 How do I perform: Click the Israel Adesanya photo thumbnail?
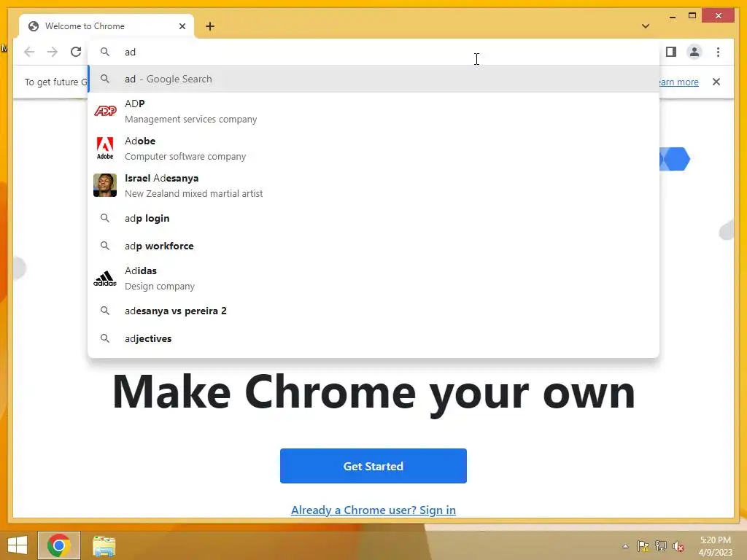[x=105, y=185]
